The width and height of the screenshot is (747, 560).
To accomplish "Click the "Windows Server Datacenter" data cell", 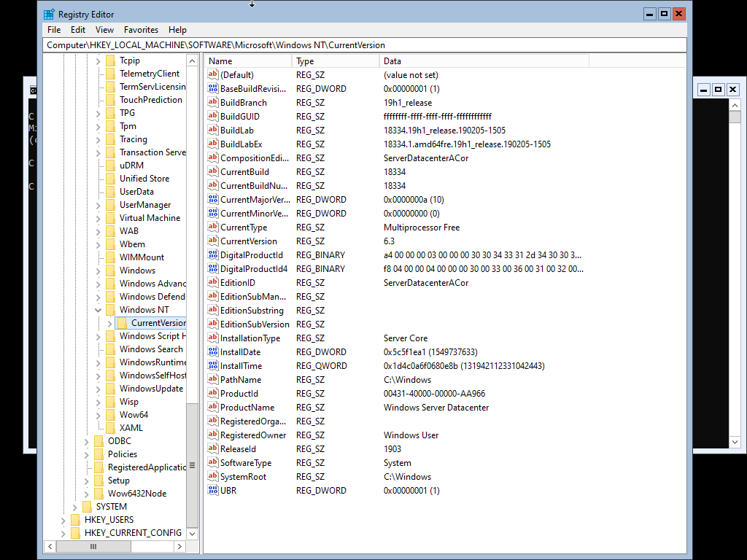I will tap(436, 408).
